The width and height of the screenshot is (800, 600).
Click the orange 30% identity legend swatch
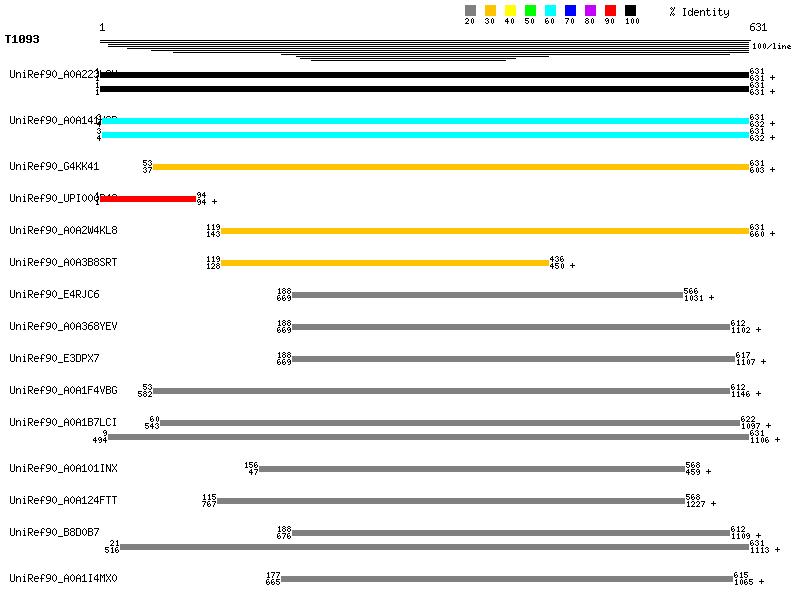[x=490, y=10]
